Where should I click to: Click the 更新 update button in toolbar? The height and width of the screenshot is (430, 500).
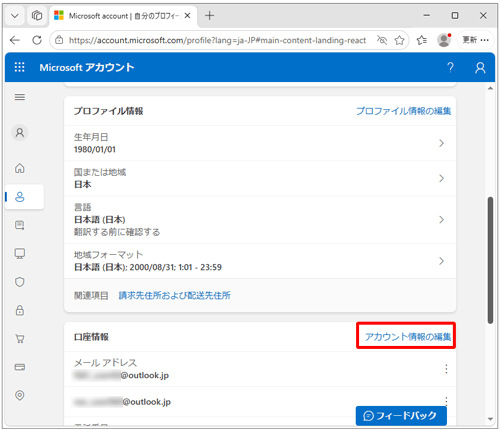tap(470, 40)
